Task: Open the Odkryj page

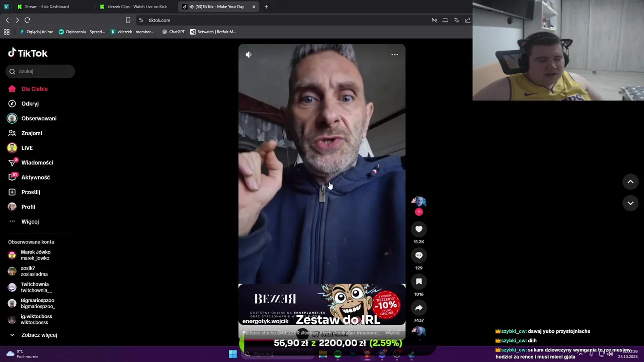Action: point(24,104)
